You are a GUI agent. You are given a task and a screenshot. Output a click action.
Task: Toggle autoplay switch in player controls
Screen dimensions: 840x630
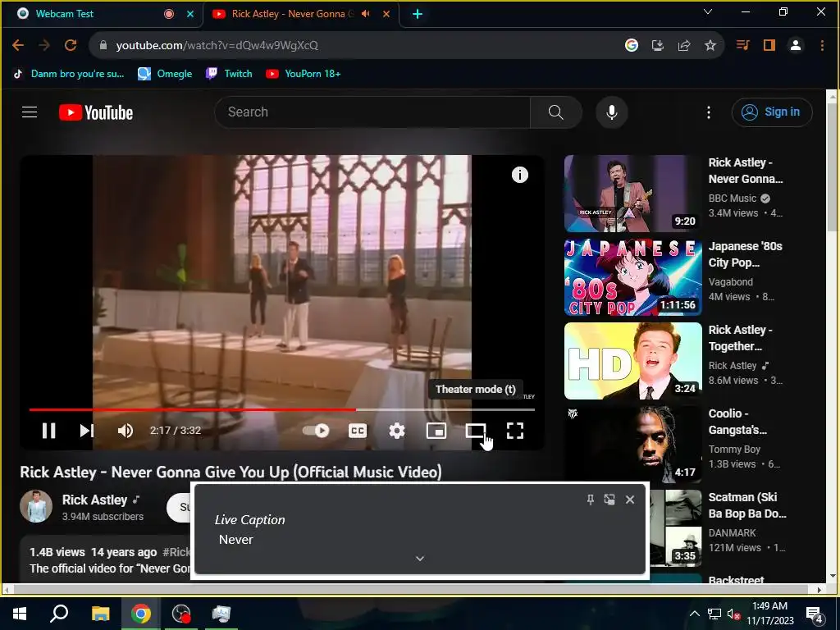click(x=316, y=431)
